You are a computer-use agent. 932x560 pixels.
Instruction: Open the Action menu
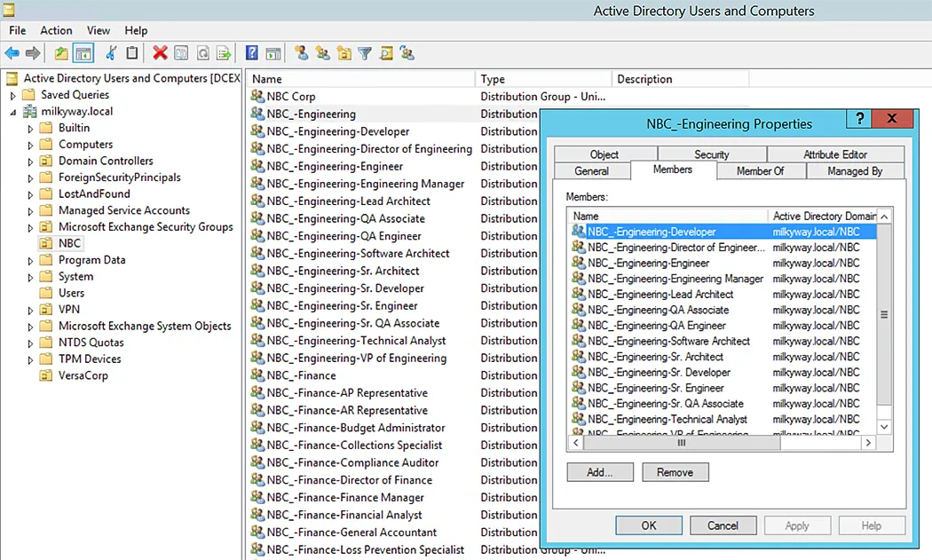(x=56, y=30)
